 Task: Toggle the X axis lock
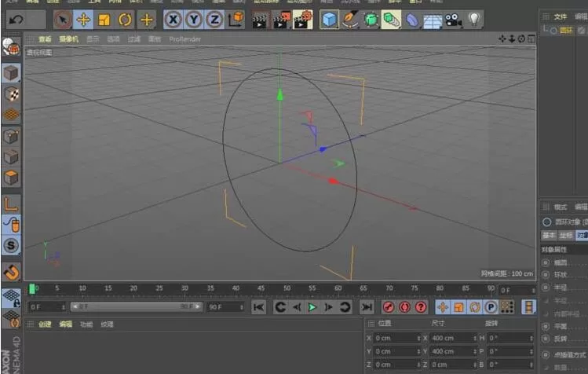coord(173,20)
